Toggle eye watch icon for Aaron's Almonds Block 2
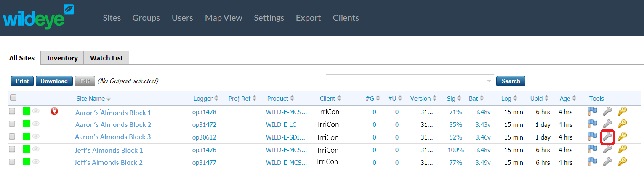 pos(36,124)
